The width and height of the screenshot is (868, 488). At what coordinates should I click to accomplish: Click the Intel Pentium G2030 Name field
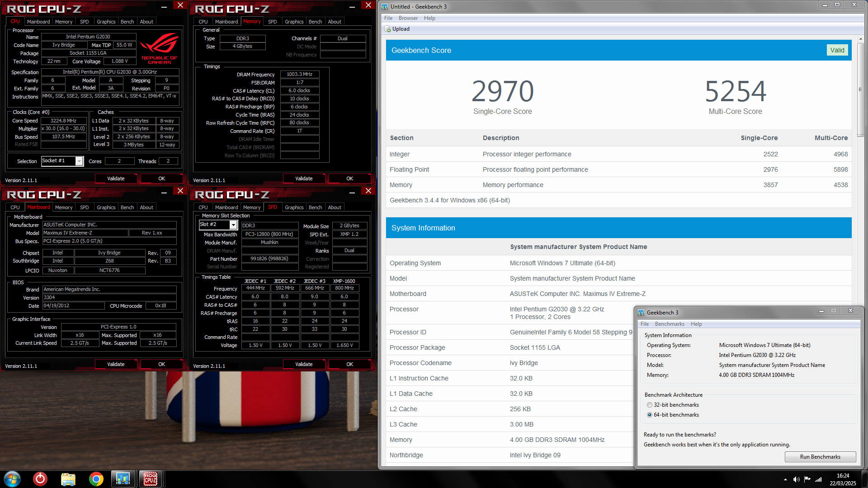88,37
